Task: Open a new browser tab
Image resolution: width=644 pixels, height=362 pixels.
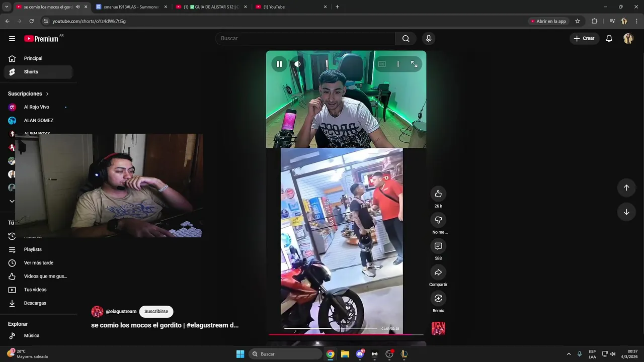Action: [x=337, y=7]
